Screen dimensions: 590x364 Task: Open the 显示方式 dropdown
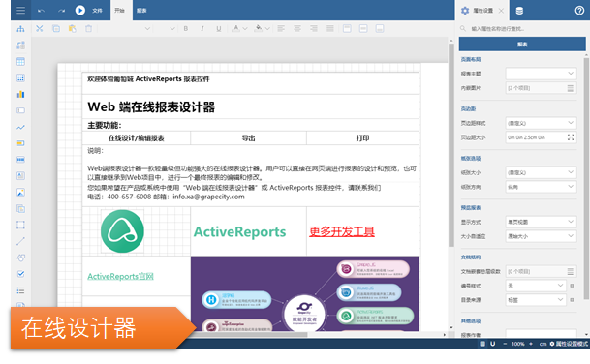point(541,222)
